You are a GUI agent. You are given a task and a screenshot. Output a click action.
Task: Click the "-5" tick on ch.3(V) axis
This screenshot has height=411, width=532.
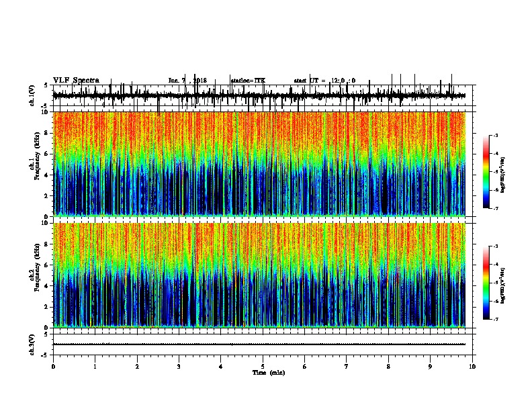[45, 355]
